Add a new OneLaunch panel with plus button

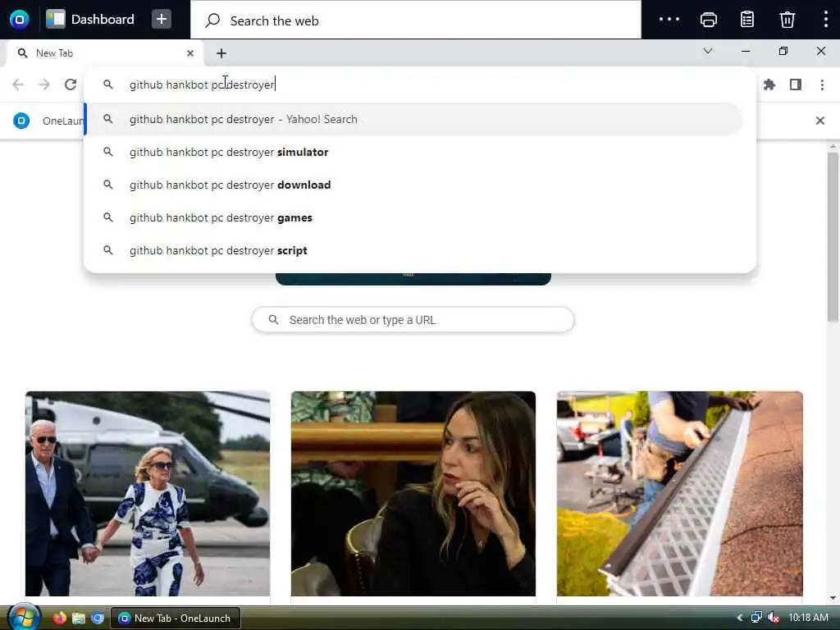point(162,20)
